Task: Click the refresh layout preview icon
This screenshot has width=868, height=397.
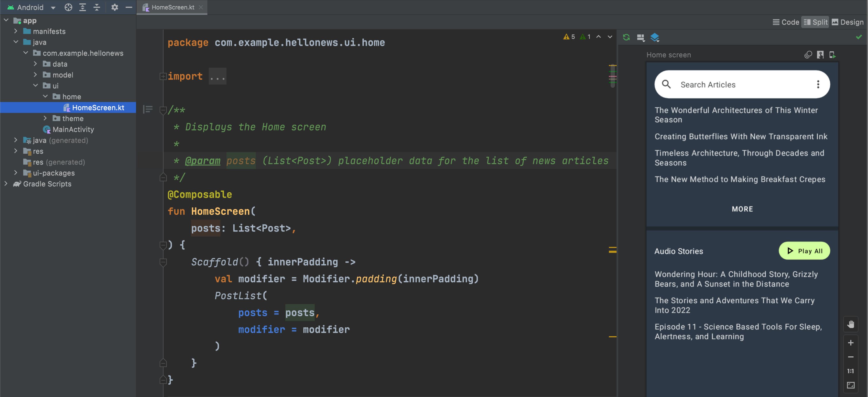Action: 626,38
